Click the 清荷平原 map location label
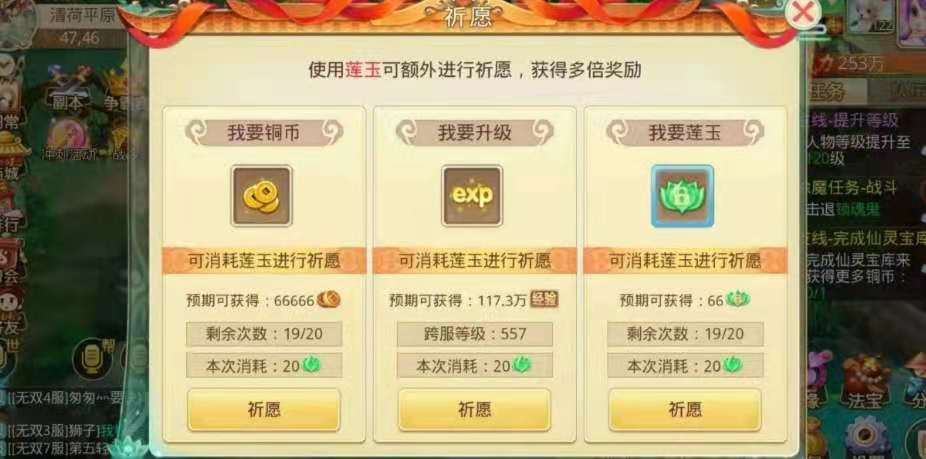This screenshot has width=926, height=459. coord(82,15)
